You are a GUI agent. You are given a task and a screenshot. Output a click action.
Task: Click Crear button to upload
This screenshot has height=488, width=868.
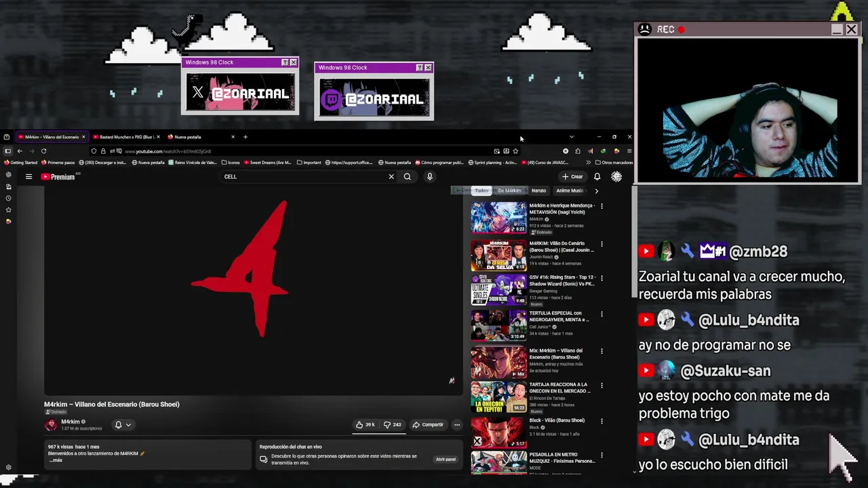[572, 177]
